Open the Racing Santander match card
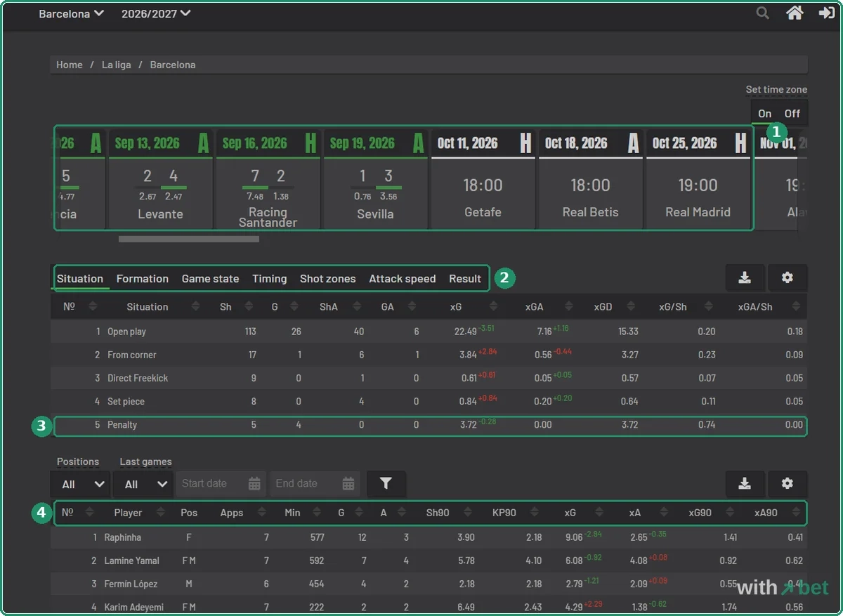The image size is (843, 616). [x=268, y=179]
